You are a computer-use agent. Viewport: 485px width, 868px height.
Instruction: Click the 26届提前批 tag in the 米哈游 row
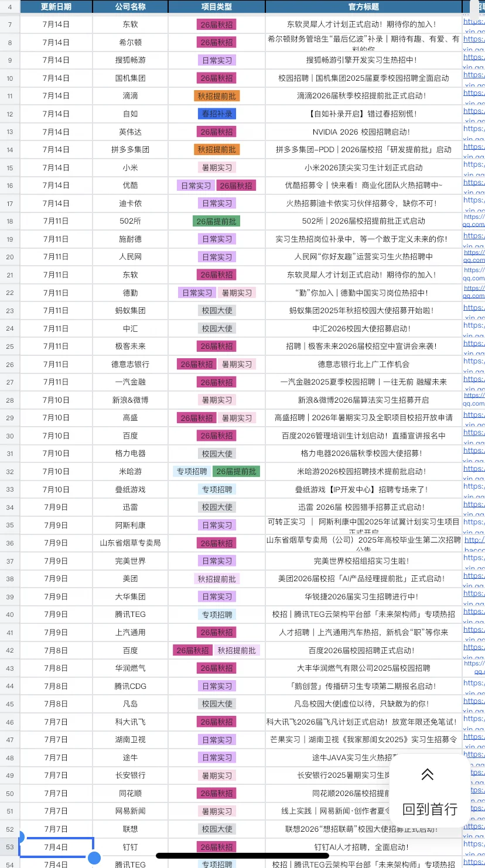point(236,471)
